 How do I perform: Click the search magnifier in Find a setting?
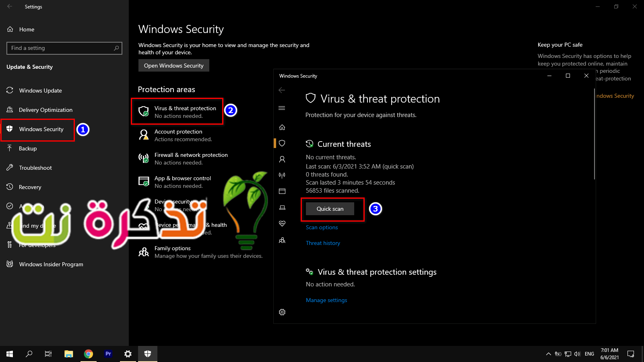pyautogui.click(x=116, y=48)
